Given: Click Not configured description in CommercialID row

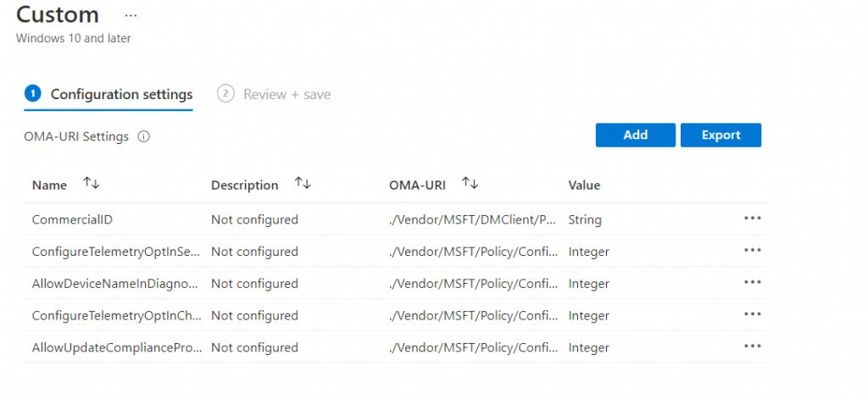Looking at the screenshot, I should pyautogui.click(x=254, y=219).
